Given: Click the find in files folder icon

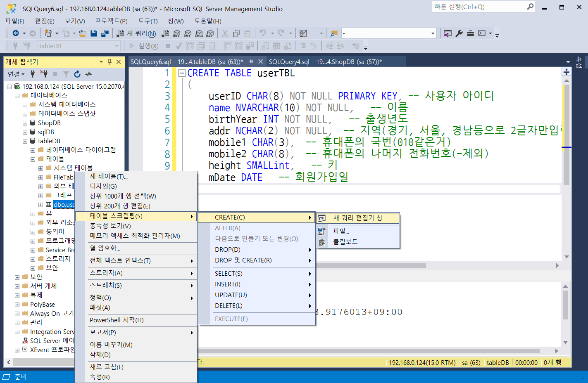Looking at the screenshot, I should coord(334,33).
